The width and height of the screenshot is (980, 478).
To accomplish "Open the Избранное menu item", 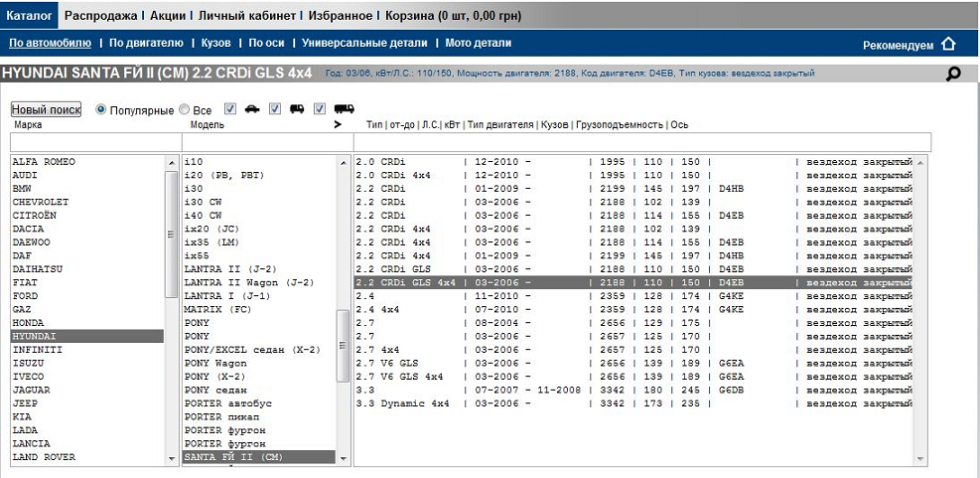I will (340, 16).
